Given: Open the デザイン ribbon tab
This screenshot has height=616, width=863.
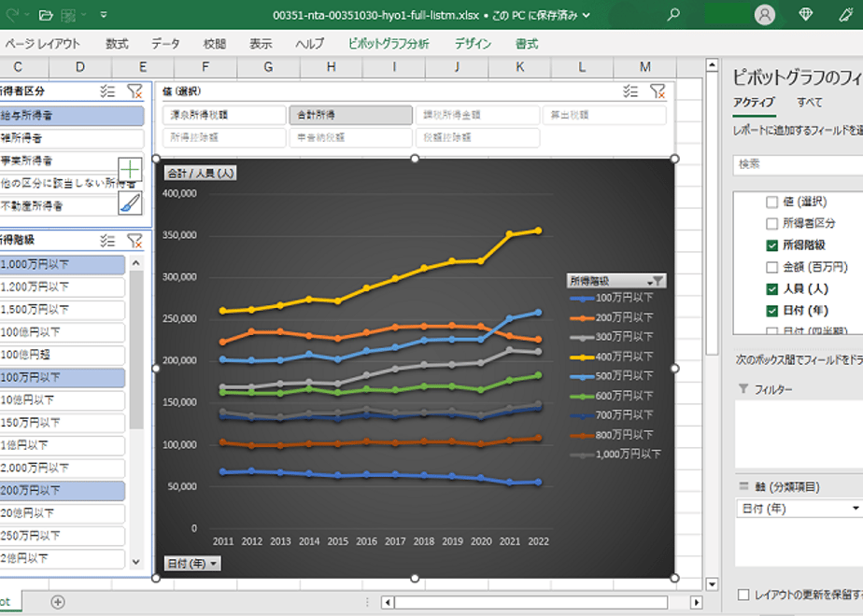Looking at the screenshot, I should (473, 44).
